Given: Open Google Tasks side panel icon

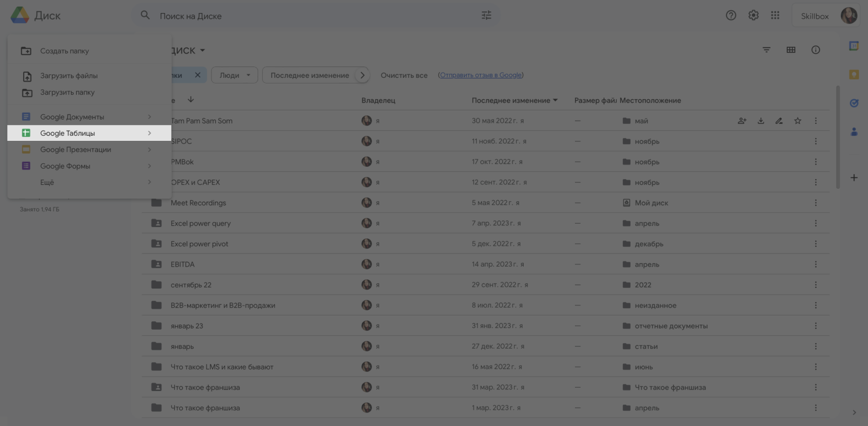Looking at the screenshot, I should (x=854, y=103).
